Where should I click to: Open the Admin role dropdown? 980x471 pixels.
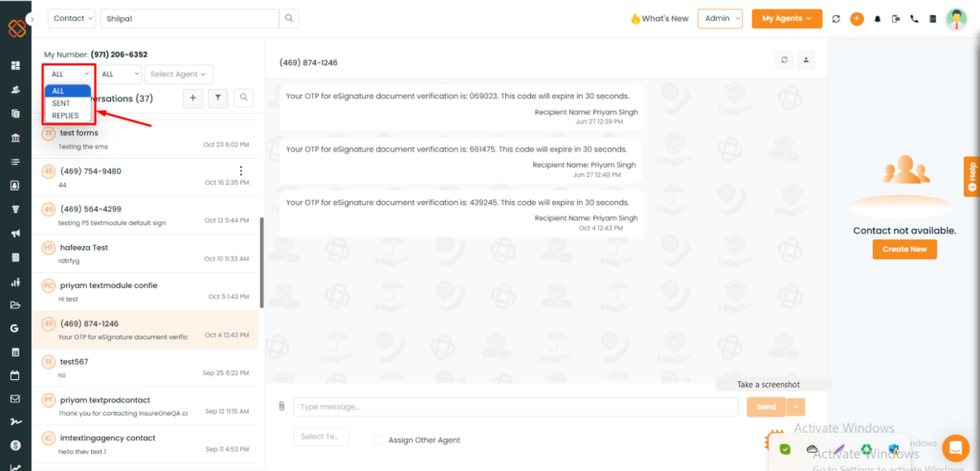tap(720, 19)
